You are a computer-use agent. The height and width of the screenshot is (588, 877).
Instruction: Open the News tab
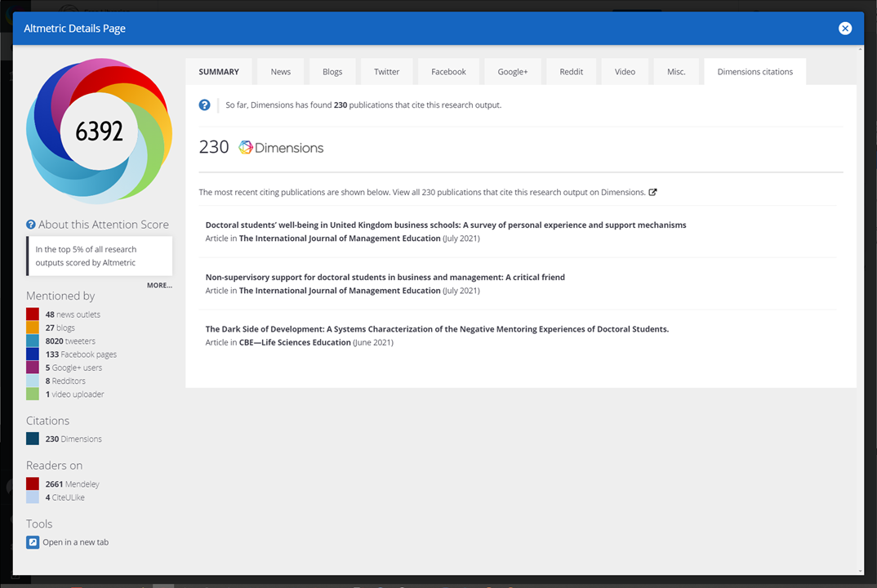tap(280, 71)
